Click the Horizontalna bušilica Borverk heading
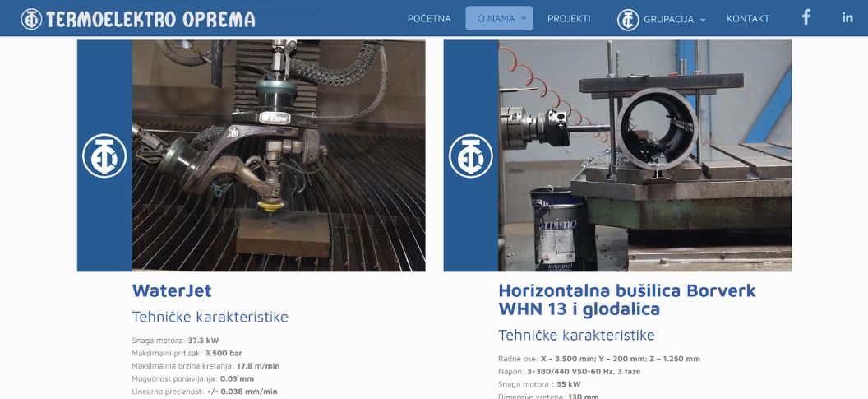This screenshot has height=399, width=868. pos(626,299)
